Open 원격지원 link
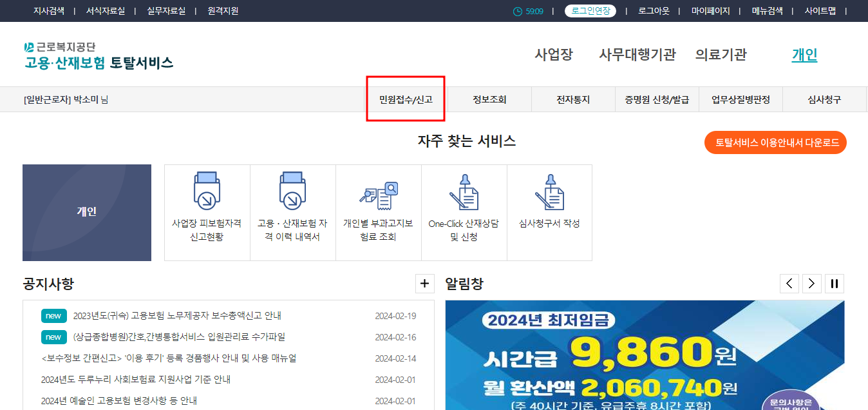The width and height of the screenshot is (868, 410). [223, 11]
